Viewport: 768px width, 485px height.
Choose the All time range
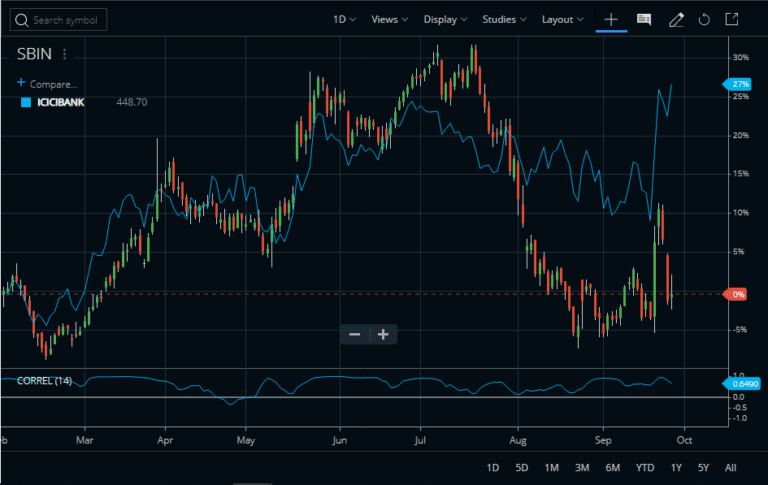[x=731, y=467]
